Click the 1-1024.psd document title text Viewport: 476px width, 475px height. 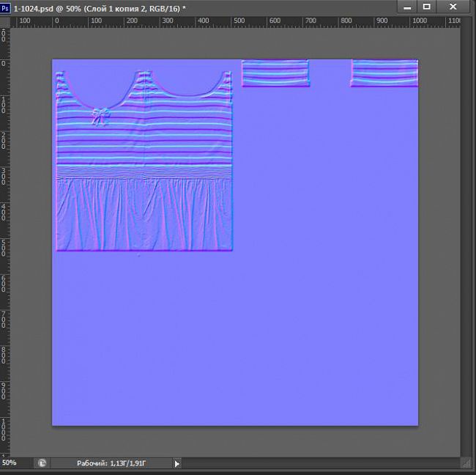coord(100,9)
